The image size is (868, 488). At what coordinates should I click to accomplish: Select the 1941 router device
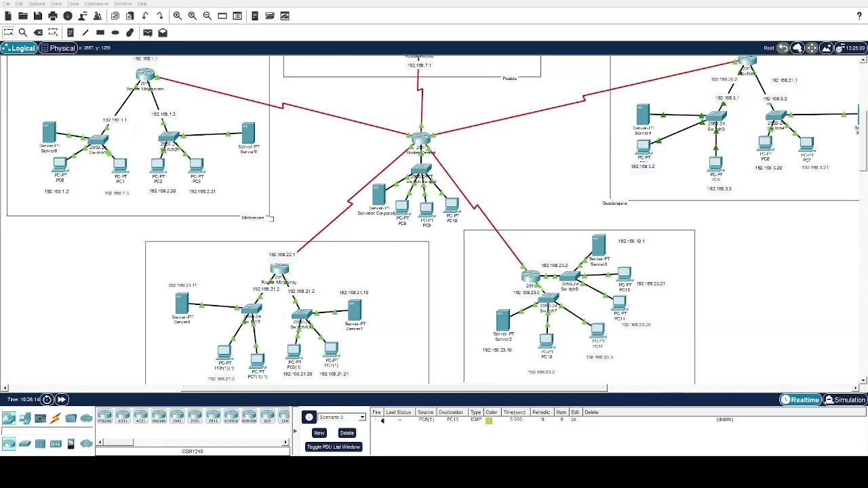tap(177, 417)
